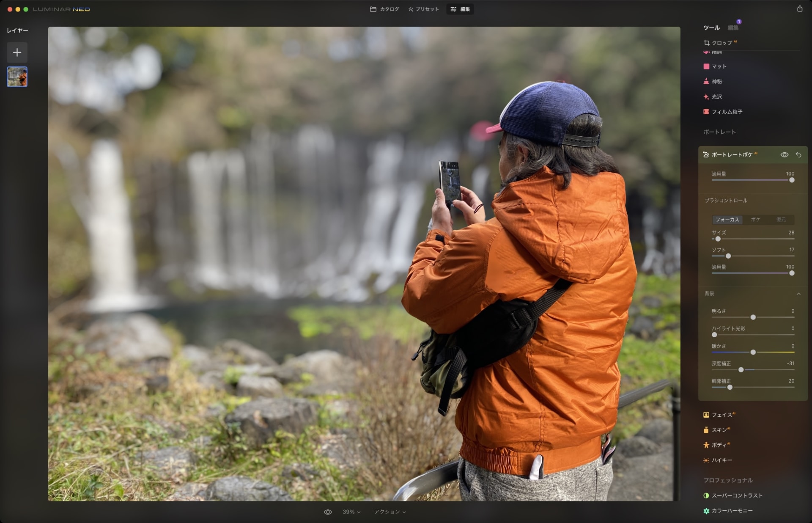812x523 pixels.
Task: Toggle before/after preview eye below image
Action: coord(327,512)
